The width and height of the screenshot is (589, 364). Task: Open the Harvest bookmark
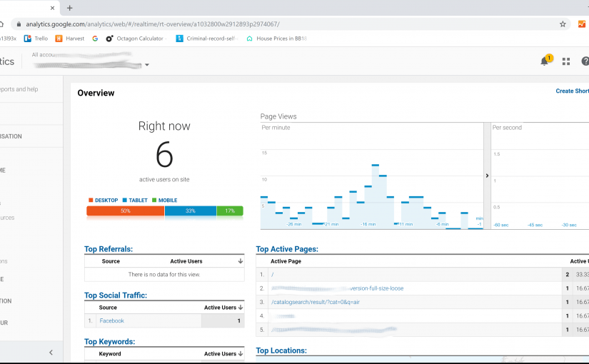click(x=69, y=39)
